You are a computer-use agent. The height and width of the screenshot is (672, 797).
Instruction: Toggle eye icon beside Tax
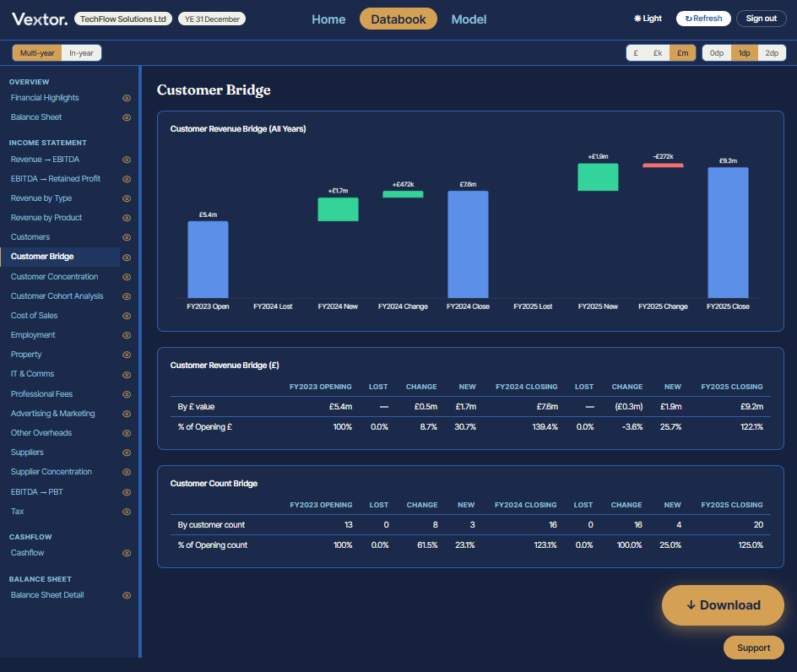[127, 512]
